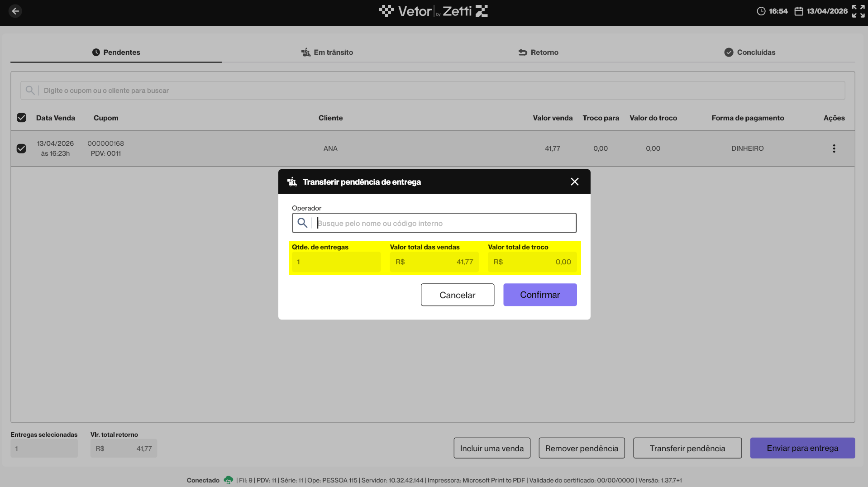This screenshot has height=487, width=868.
Task: Go to the Concluídas tab
Action: coord(749,52)
